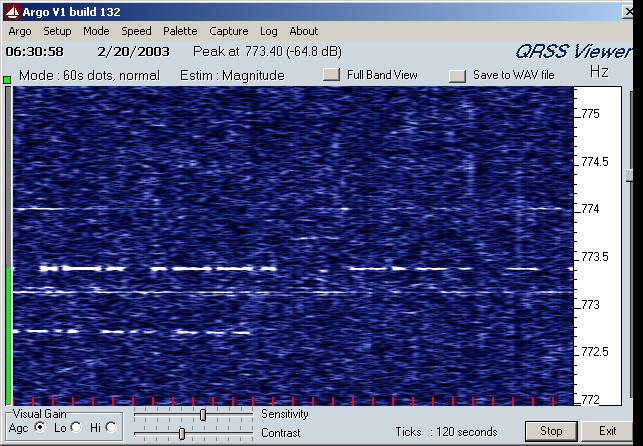Screen dimensions: 643x446
Task: Click the Argo application icon in title bar
Action: tap(10, 10)
